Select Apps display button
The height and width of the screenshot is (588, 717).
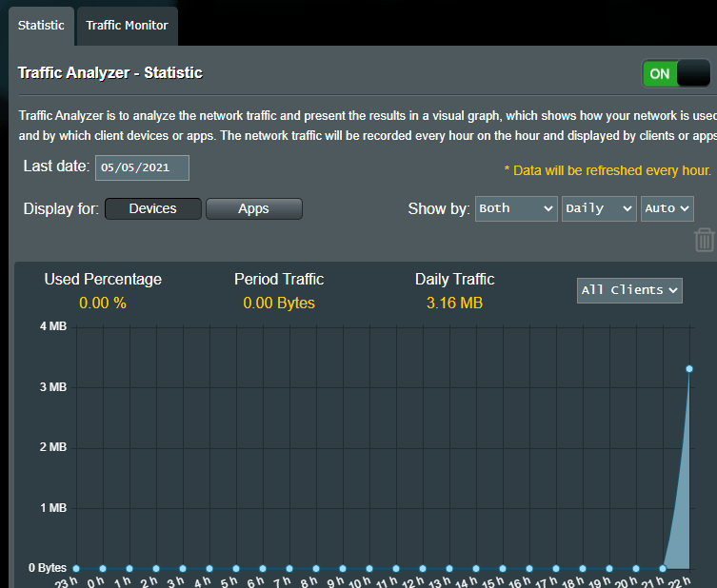[253, 208]
